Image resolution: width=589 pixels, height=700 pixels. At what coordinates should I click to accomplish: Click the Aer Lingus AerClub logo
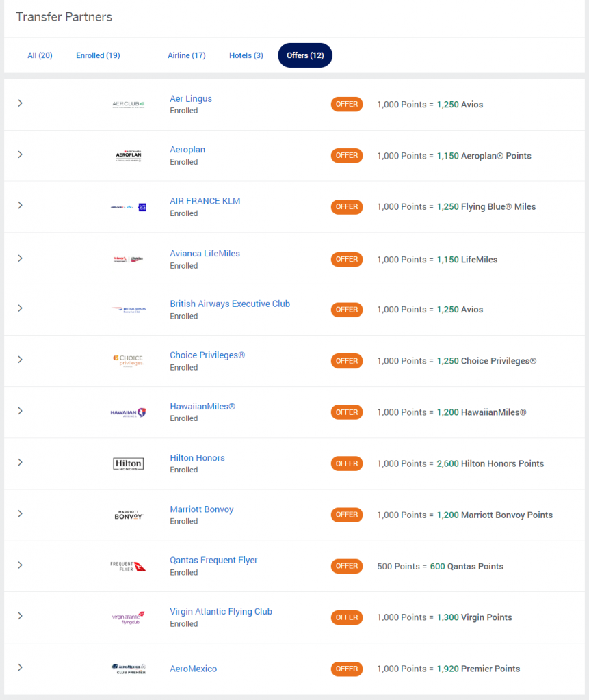point(129,105)
